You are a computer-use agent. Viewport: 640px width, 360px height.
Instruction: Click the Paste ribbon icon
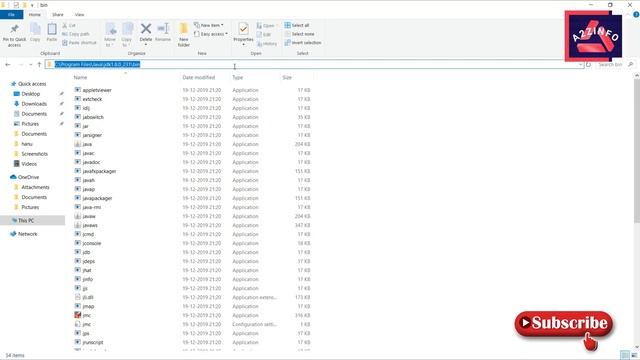coord(52,33)
